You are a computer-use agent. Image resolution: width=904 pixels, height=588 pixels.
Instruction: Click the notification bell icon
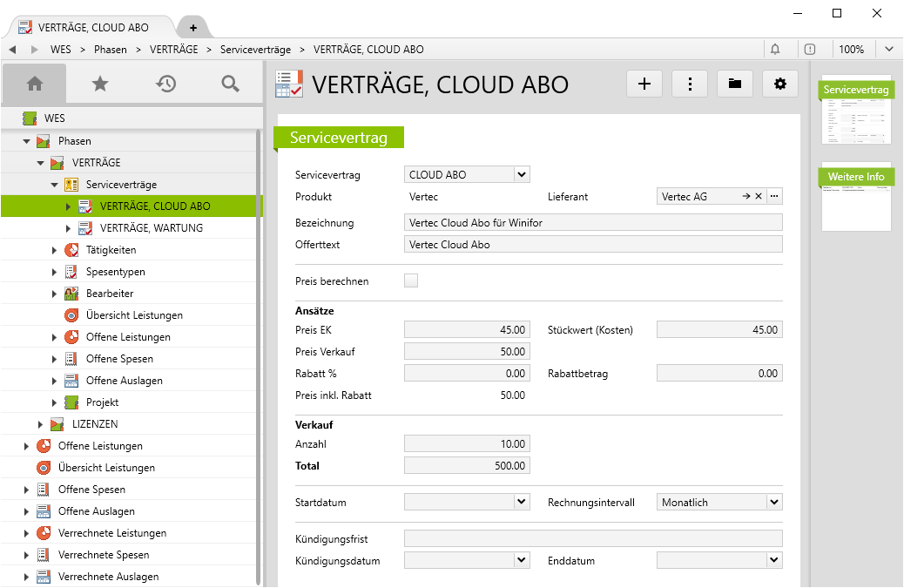click(x=775, y=50)
